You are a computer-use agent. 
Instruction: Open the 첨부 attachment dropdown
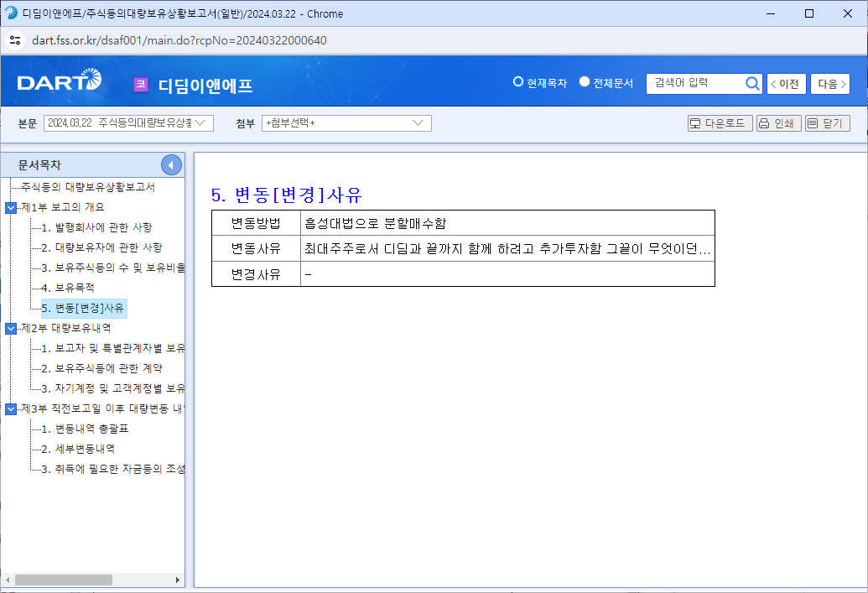[346, 123]
